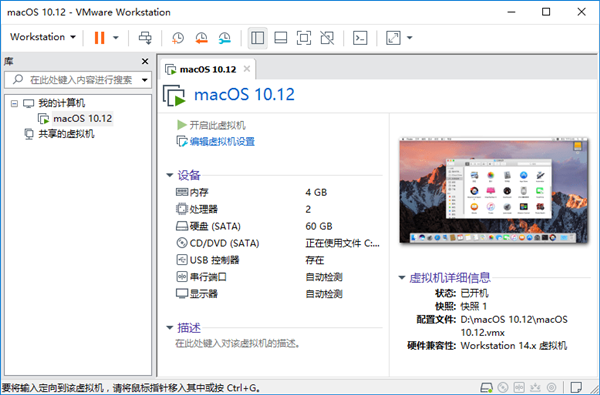Viewport: 600px width, 395px height.
Task: Click the sound device status bar icon
Action: 551,387
